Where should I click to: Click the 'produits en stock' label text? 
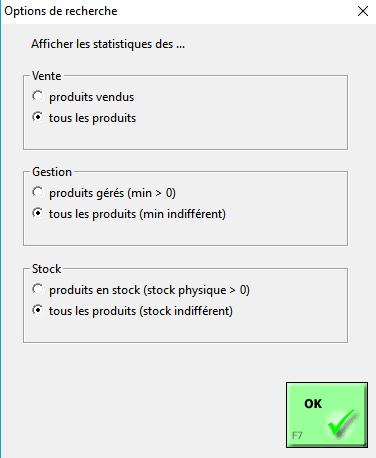coord(94,290)
